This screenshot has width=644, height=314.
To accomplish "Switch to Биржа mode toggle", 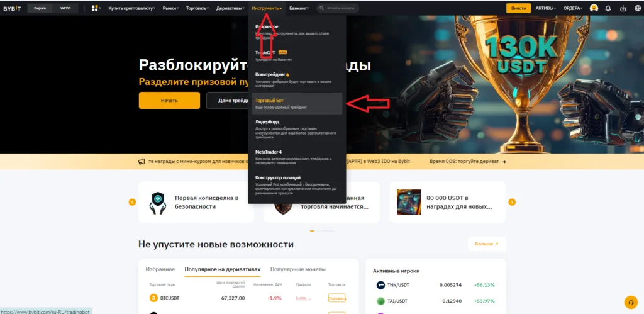I will coord(40,8).
